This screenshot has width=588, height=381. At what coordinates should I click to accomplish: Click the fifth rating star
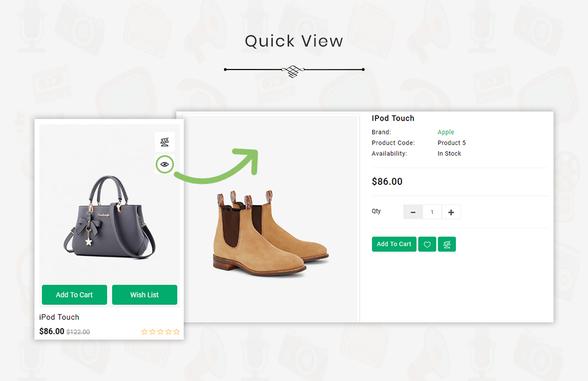[x=177, y=332]
